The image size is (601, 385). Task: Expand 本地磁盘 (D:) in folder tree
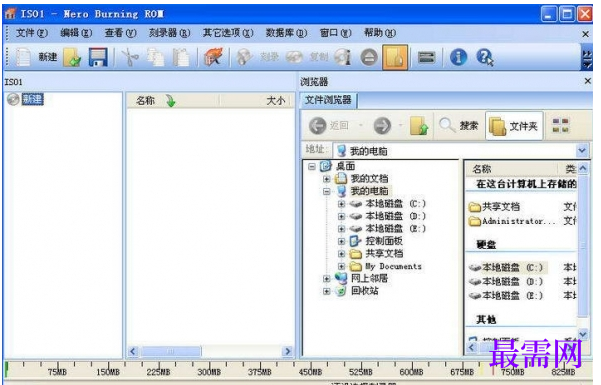tap(341, 216)
